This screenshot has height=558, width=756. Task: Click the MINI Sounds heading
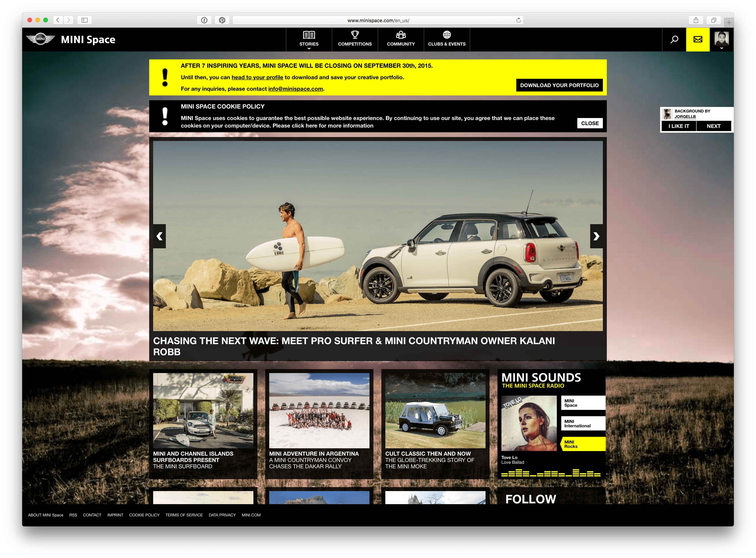pyautogui.click(x=541, y=377)
